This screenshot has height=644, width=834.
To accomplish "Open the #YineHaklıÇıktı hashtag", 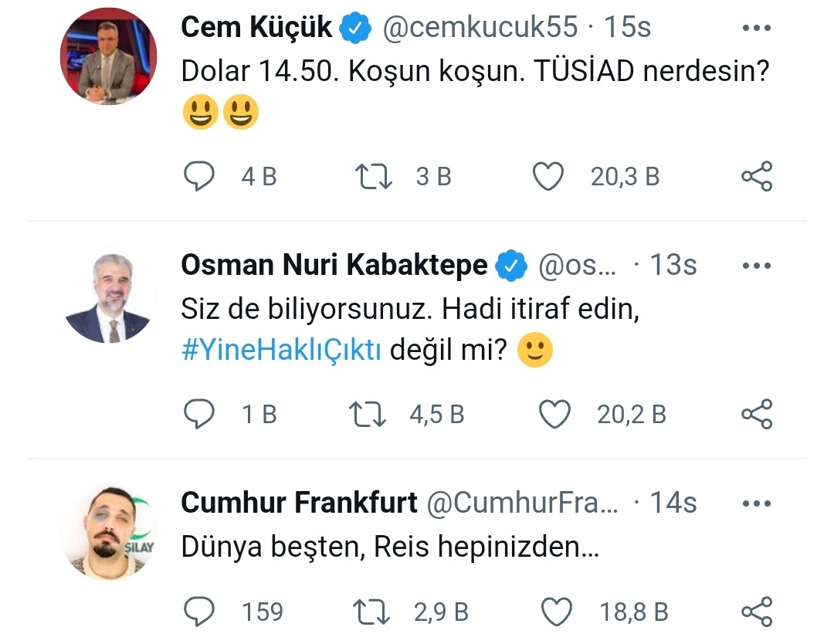I will (281, 350).
